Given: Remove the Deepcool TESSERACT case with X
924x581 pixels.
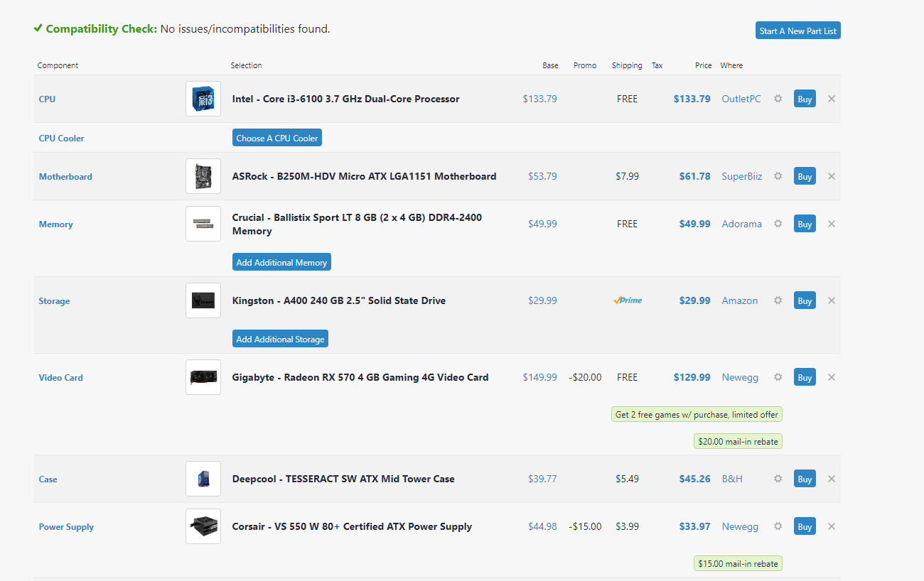Looking at the screenshot, I should pos(832,479).
